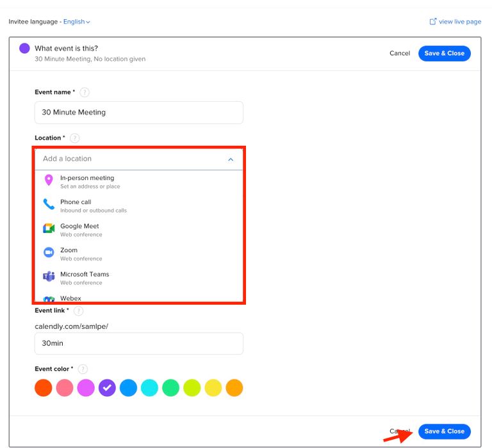Click the '30 Minute Meeting, No location given' subtitle
This screenshot has width=492, height=448.
pyautogui.click(x=90, y=59)
